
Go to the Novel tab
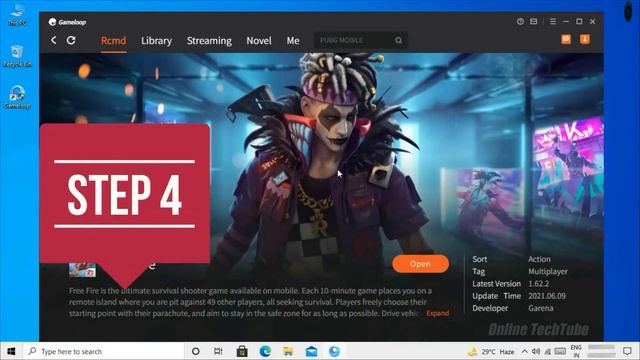point(259,40)
